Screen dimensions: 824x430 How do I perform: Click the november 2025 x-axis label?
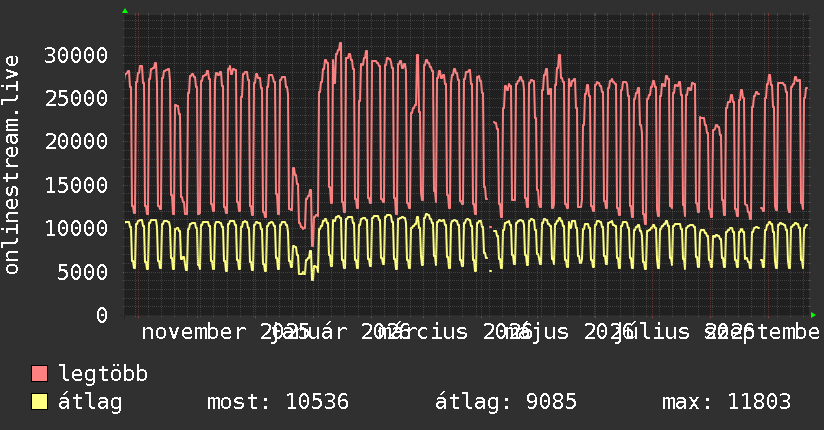(x=225, y=332)
